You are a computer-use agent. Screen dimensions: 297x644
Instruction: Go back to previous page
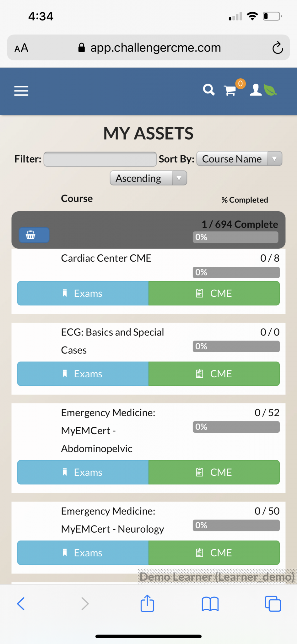coord(21,603)
